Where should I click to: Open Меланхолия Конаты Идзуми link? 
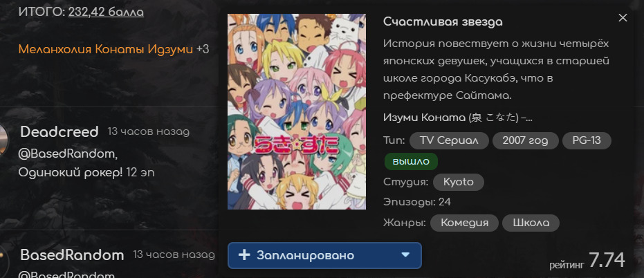click(x=106, y=50)
